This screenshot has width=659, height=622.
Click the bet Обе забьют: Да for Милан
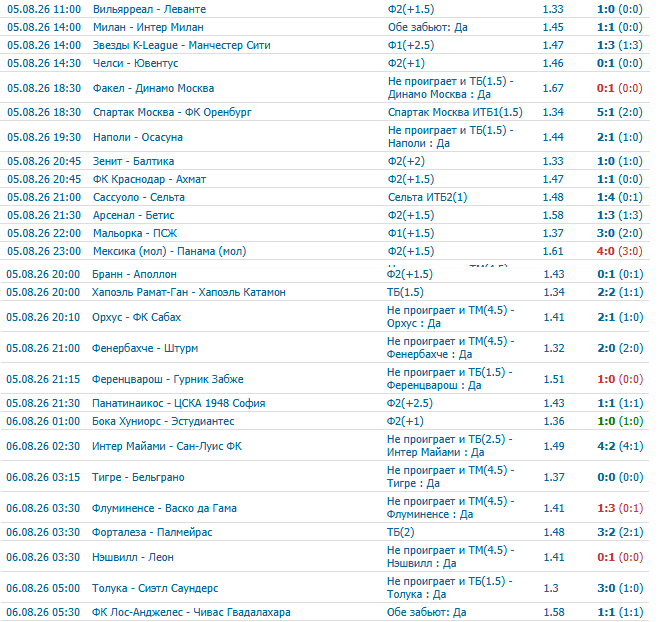point(428,27)
